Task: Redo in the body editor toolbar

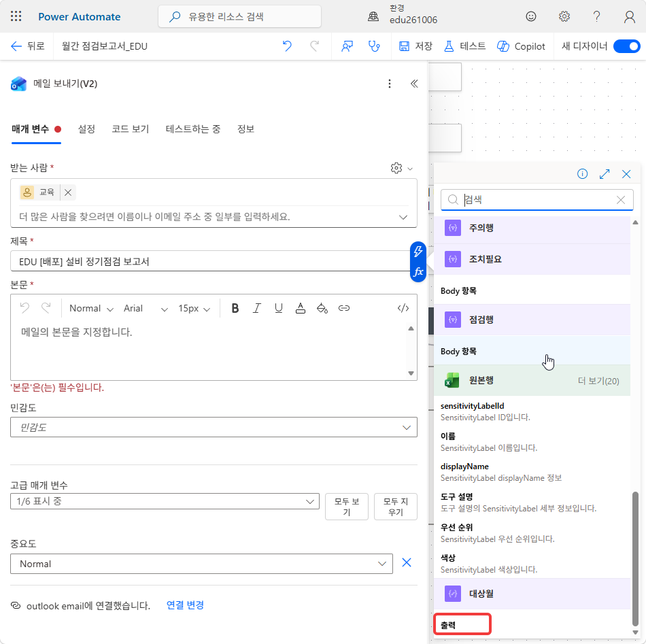Action: (46, 308)
